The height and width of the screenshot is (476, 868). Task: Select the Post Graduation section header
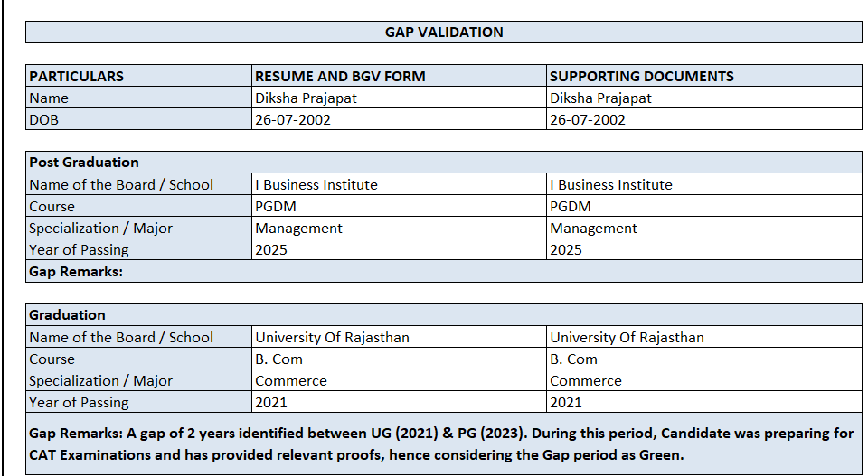click(x=84, y=163)
